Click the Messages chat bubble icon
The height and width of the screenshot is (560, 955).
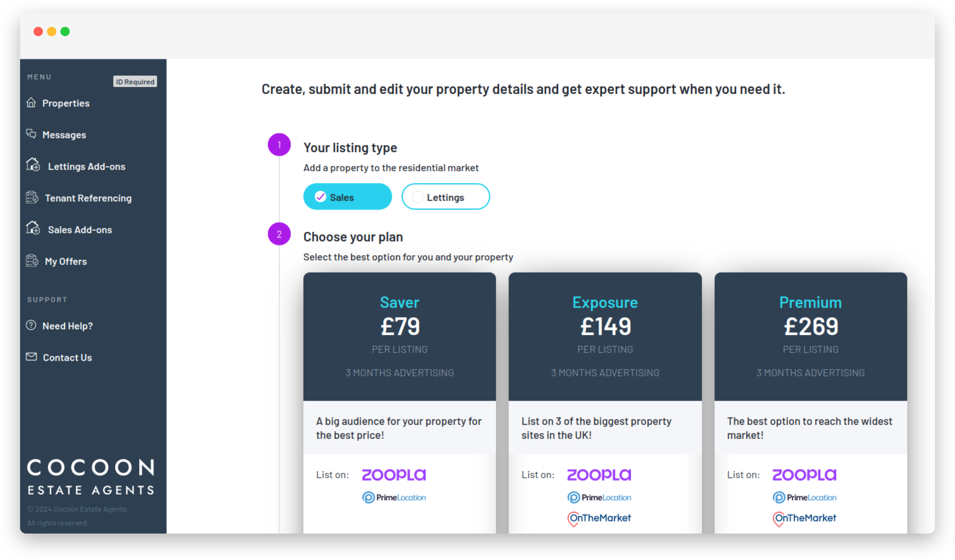tap(31, 134)
